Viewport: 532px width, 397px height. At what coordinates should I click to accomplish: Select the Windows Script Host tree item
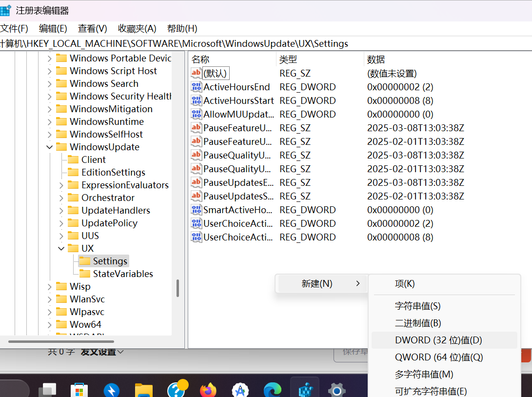[x=113, y=71]
